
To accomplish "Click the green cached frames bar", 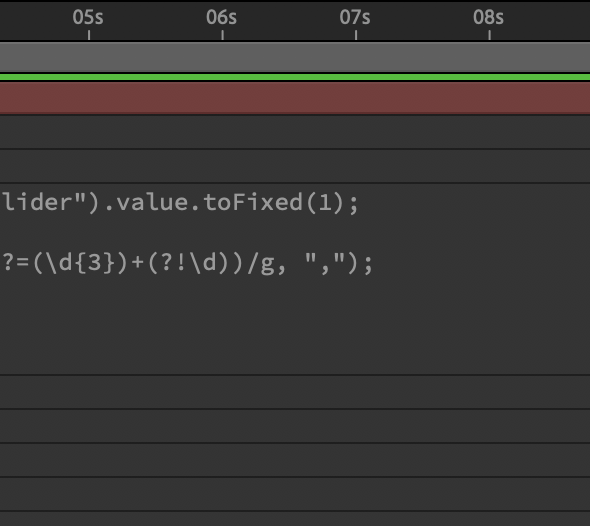I will 295,78.
